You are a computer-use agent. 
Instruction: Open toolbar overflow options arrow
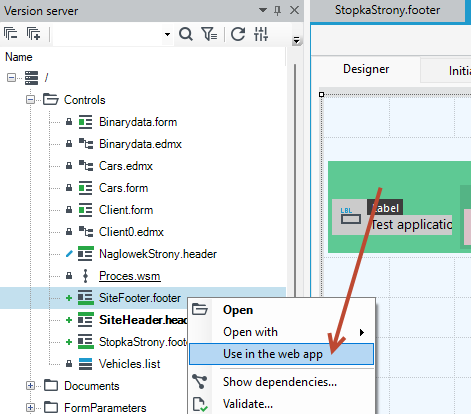tap(296, 40)
